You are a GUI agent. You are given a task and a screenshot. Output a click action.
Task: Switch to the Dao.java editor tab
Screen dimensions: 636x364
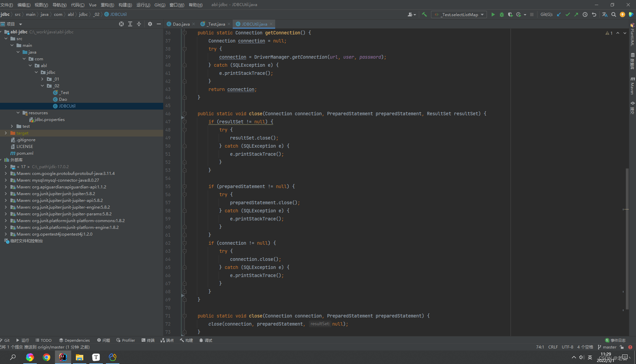pyautogui.click(x=181, y=24)
